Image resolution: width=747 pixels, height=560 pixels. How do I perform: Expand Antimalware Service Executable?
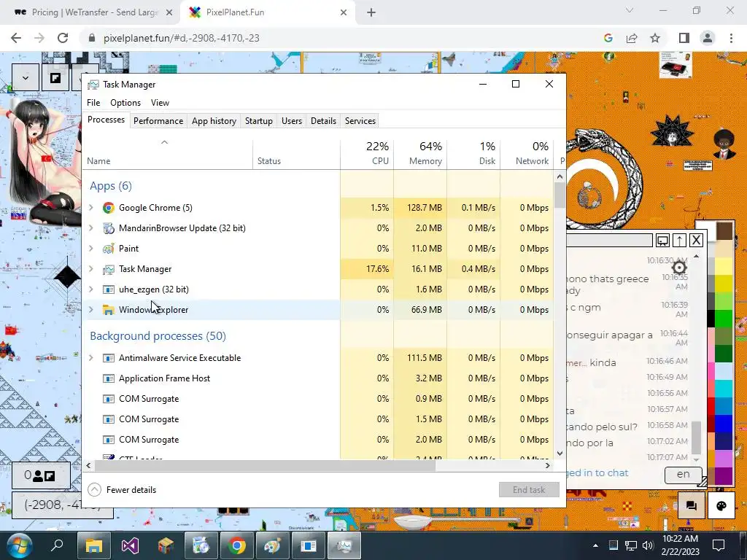[91, 358]
